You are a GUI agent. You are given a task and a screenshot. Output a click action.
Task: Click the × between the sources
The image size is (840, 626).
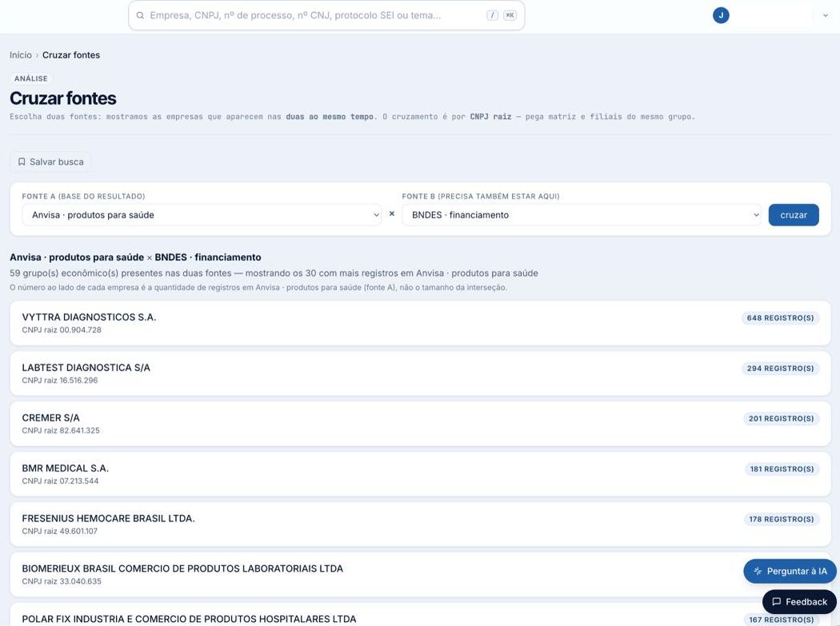point(392,213)
